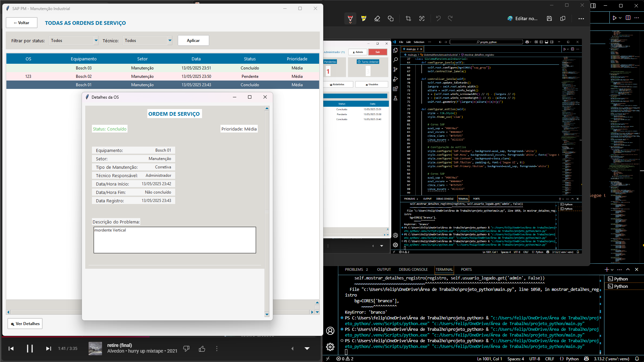Screen dimensions: 644x362
Task: Change file encoding UTF-8
Action: click(535, 359)
